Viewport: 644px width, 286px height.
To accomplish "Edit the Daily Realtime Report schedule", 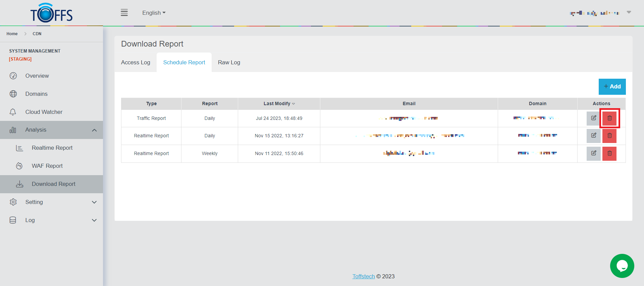I will coord(593,136).
